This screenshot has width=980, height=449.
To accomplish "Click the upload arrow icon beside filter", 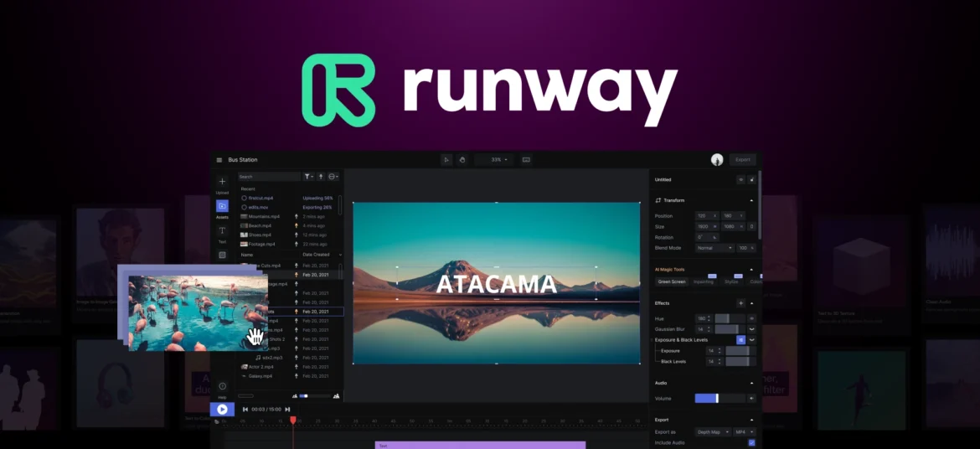I will tap(321, 177).
